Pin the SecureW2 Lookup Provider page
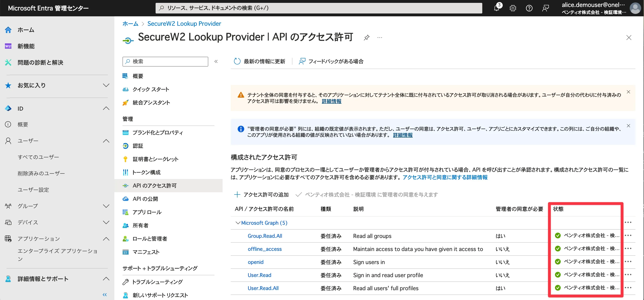 [x=367, y=38]
